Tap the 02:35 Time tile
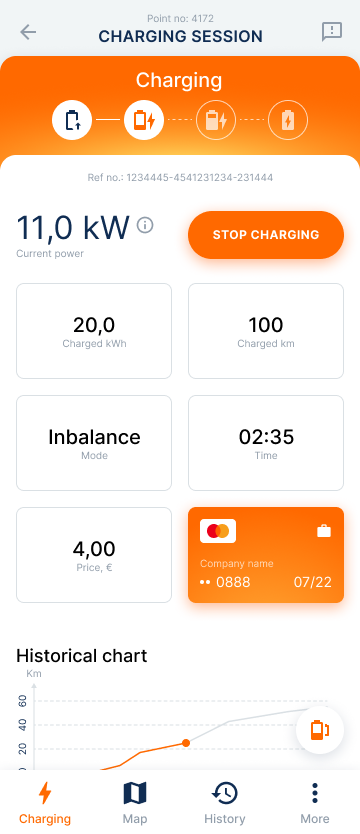 tap(266, 443)
